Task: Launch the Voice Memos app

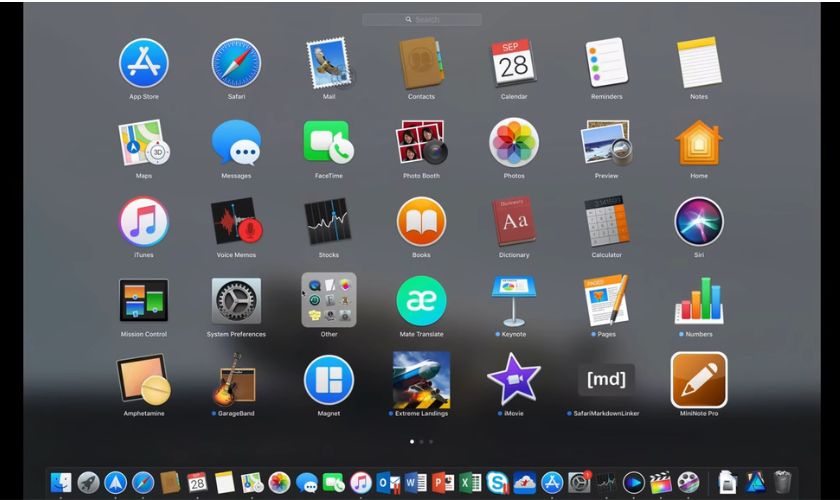Action: pyautogui.click(x=236, y=222)
